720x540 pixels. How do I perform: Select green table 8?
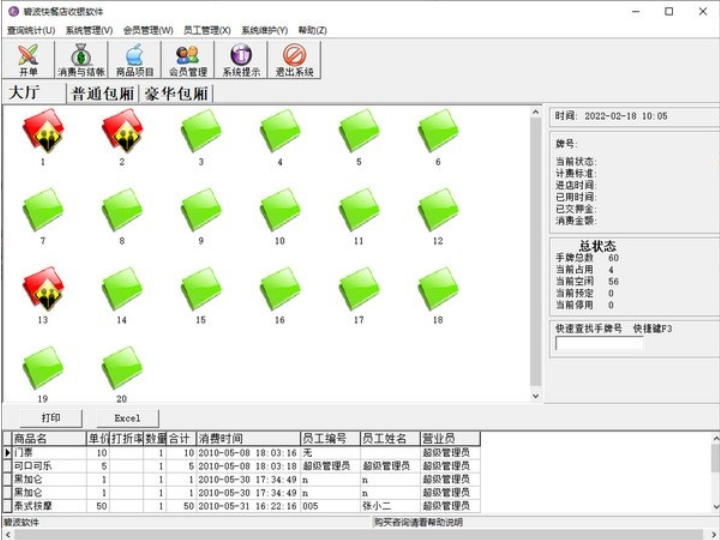pos(122,209)
